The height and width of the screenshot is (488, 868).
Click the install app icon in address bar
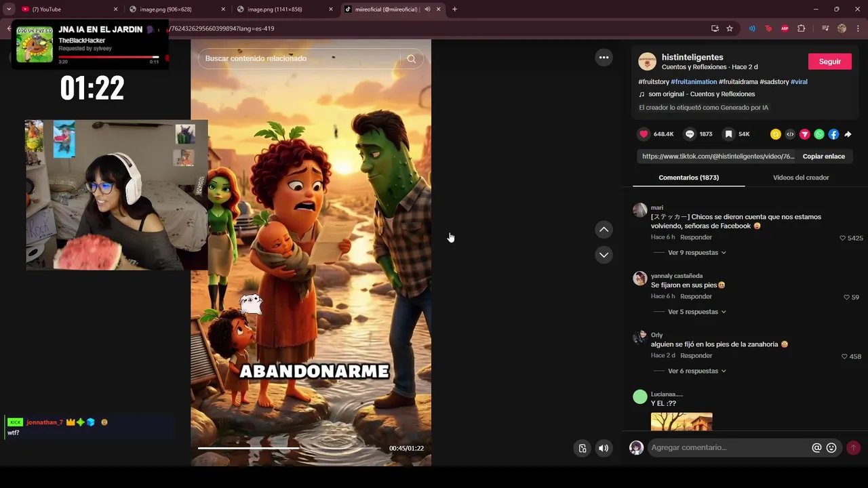tap(715, 28)
